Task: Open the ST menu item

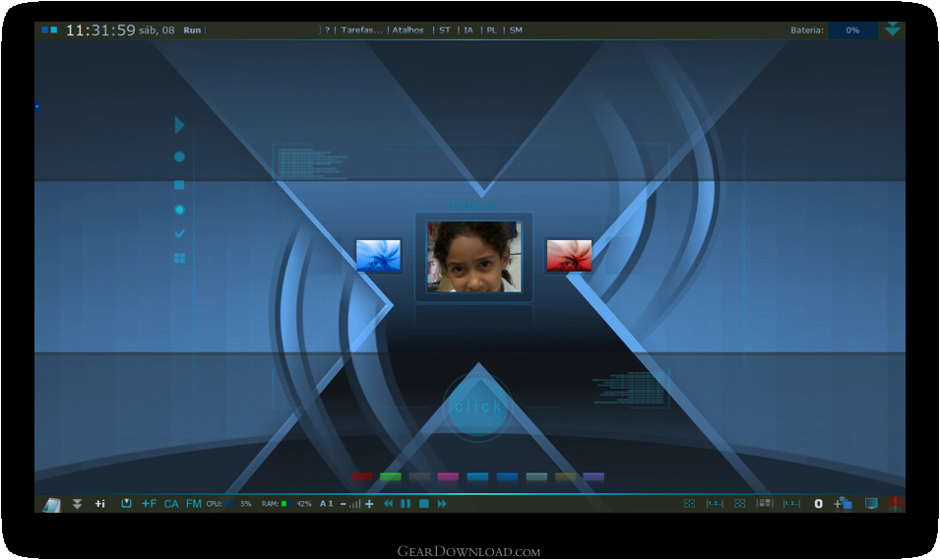Action: pyautogui.click(x=444, y=30)
